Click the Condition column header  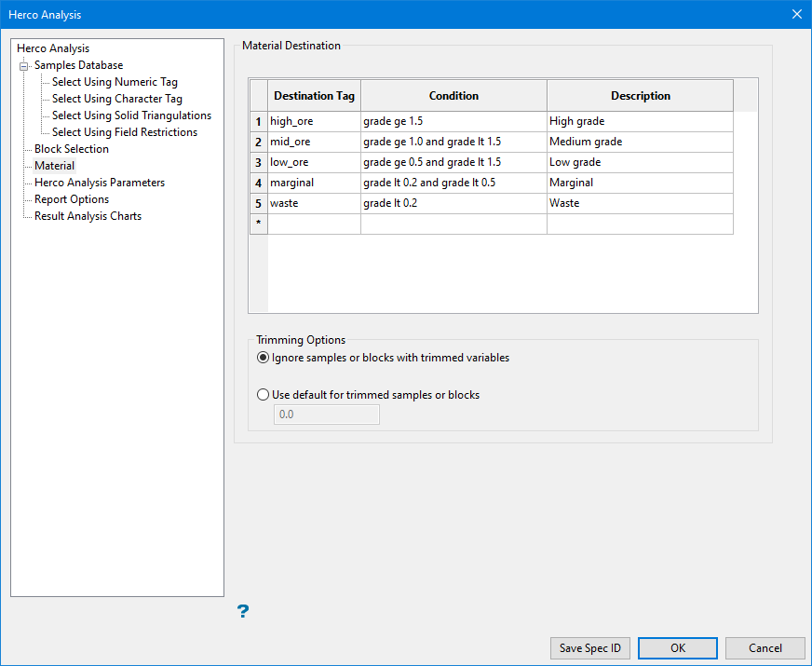click(x=453, y=96)
